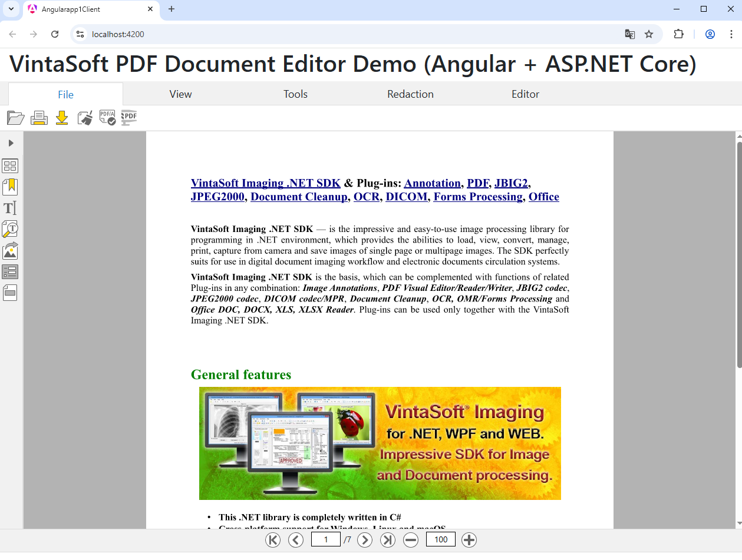Open a file with the folder icon
The height and width of the screenshot is (560, 742).
click(x=16, y=118)
